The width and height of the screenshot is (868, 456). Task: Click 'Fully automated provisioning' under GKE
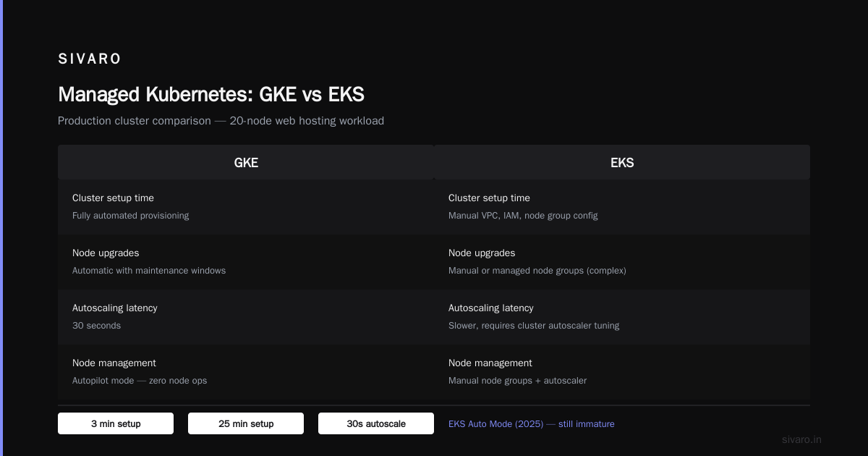(130, 216)
